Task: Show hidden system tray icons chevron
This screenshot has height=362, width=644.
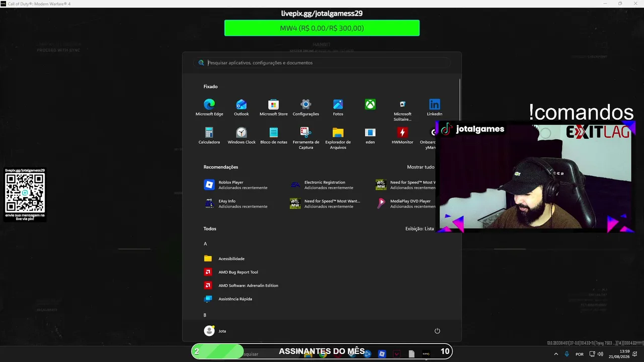Action: (x=556, y=354)
